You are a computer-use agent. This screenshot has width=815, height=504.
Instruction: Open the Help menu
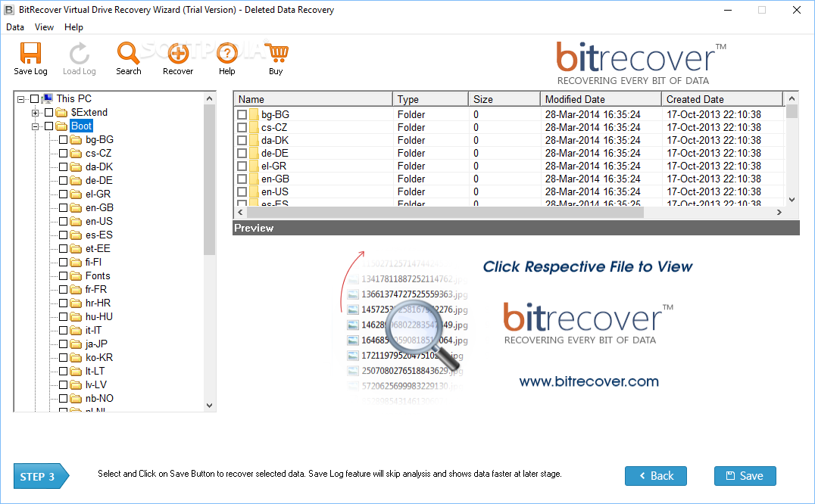73,27
